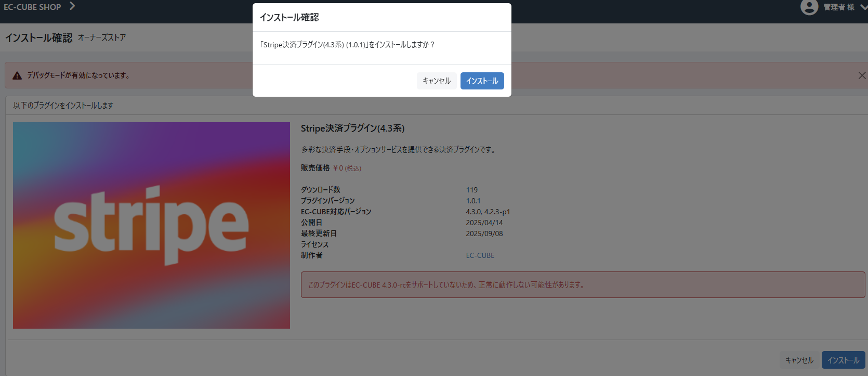Viewport: 868px width, 376px height.
Task: Click the page-bottom キャンセル button
Action: (x=799, y=360)
